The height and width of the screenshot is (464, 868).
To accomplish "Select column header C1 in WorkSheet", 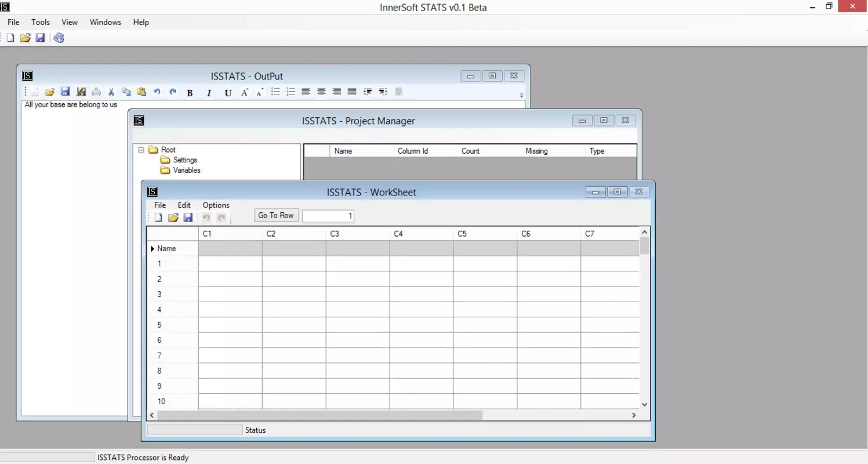I will click(x=230, y=234).
